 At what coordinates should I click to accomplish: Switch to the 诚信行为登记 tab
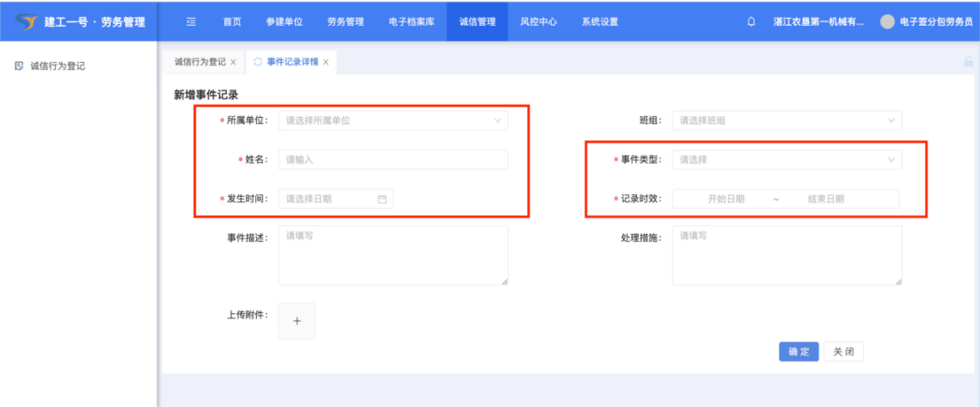[x=199, y=62]
